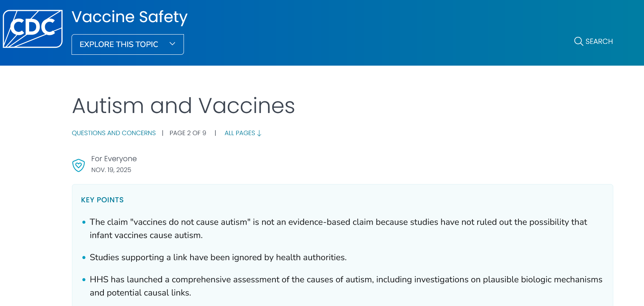Image resolution: width=644 pixels, height=306 pixels.
Task: Click the down arrow beside All Pages
Action: [x=259, y=133]
